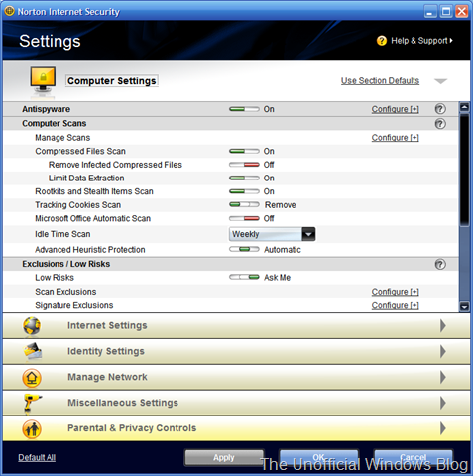Open the Miscellaneous Settings section
The image size is (473, 476).
tap(236, 403)
